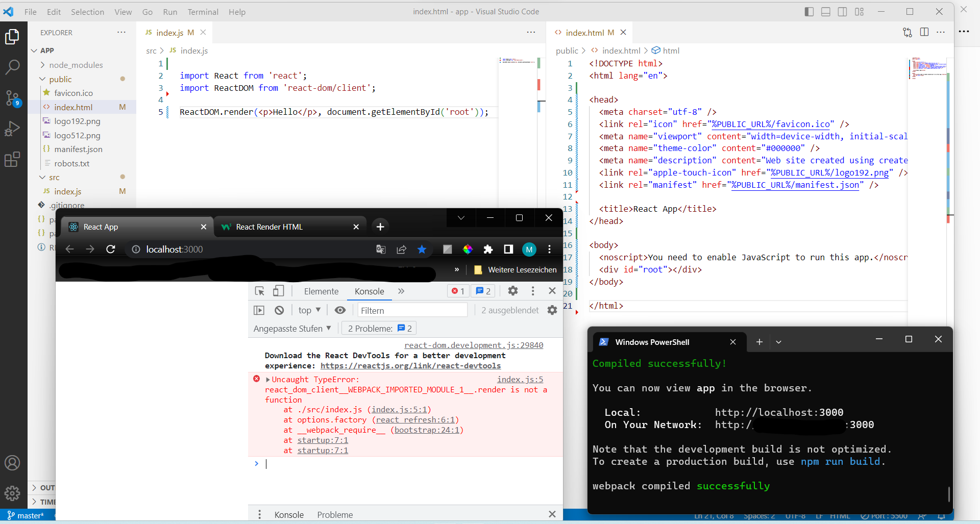This screenshot has width=980, height=524.
Task: Toggle the DevTools device toolbar
Action: [x=278, y=291]
